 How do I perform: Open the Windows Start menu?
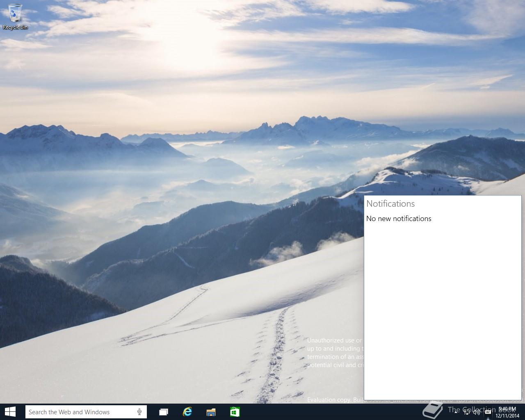click(x=10, y=412)
